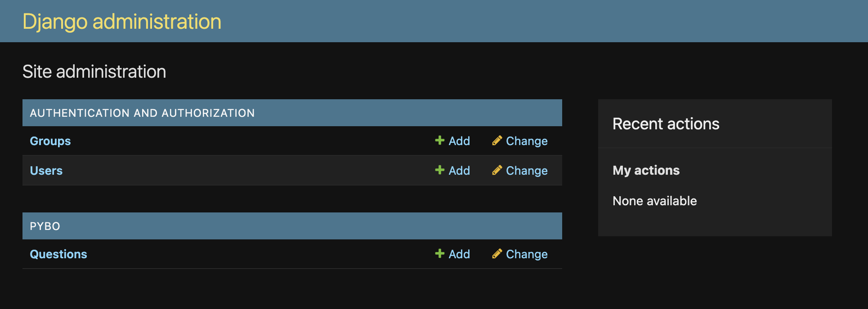Select the Add text link for Users
Image resolution: width=868 pixels, height=309 pixels.
click(459, 171)
